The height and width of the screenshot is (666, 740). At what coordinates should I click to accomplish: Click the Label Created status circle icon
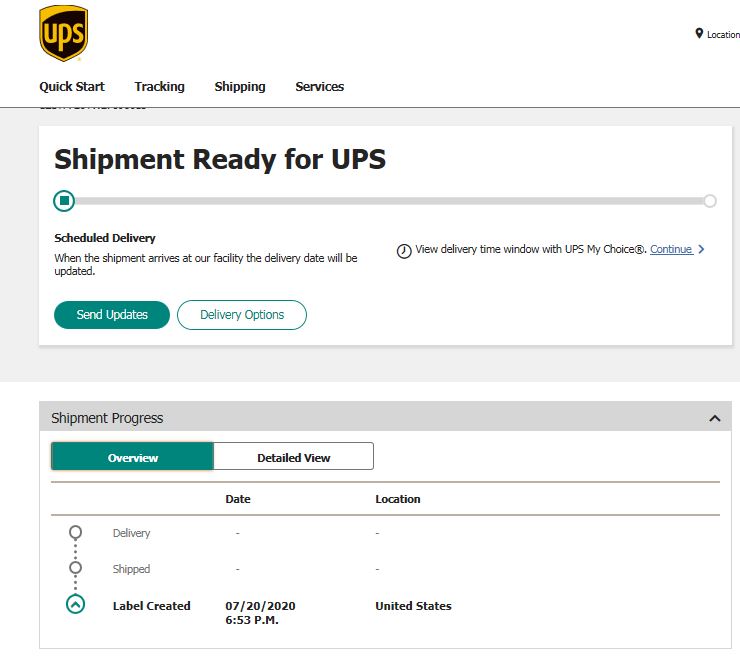[75, 604]
